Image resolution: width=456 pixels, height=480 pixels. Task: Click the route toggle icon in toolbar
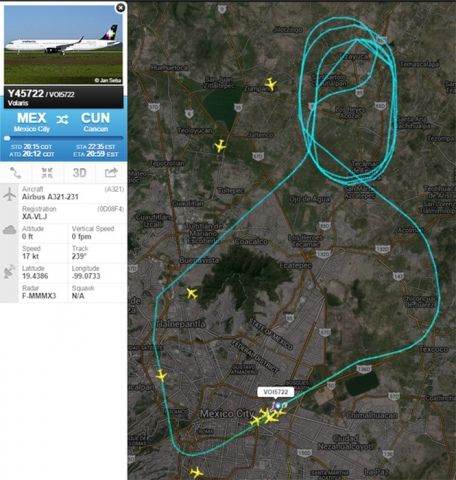tap(15, 173)
